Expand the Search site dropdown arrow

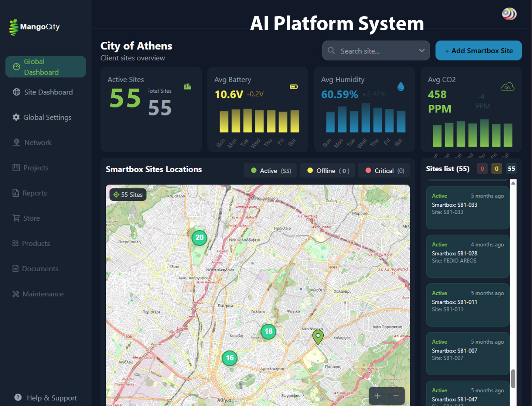coord(422,51)
